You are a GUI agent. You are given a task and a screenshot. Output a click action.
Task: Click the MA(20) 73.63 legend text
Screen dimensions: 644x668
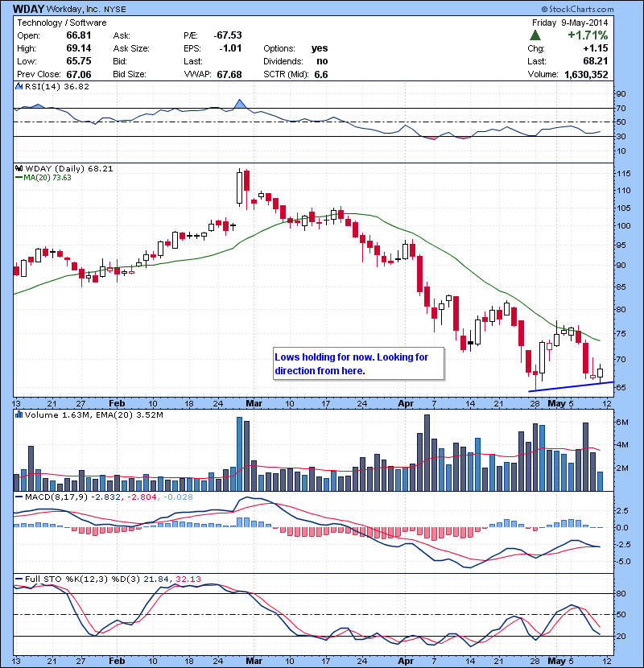click(x=47, y=178)
